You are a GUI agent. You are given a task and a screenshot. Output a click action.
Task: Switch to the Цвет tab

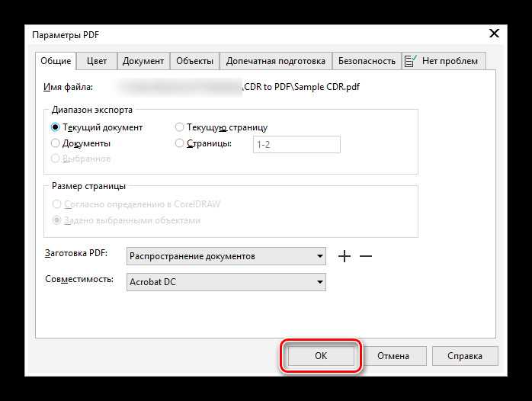(x=97, y=61)
